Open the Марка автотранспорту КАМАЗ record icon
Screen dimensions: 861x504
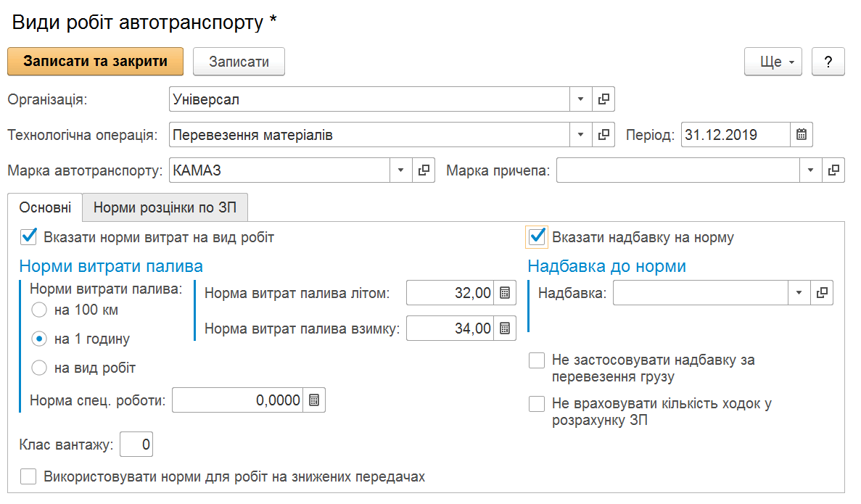[424, 170]
